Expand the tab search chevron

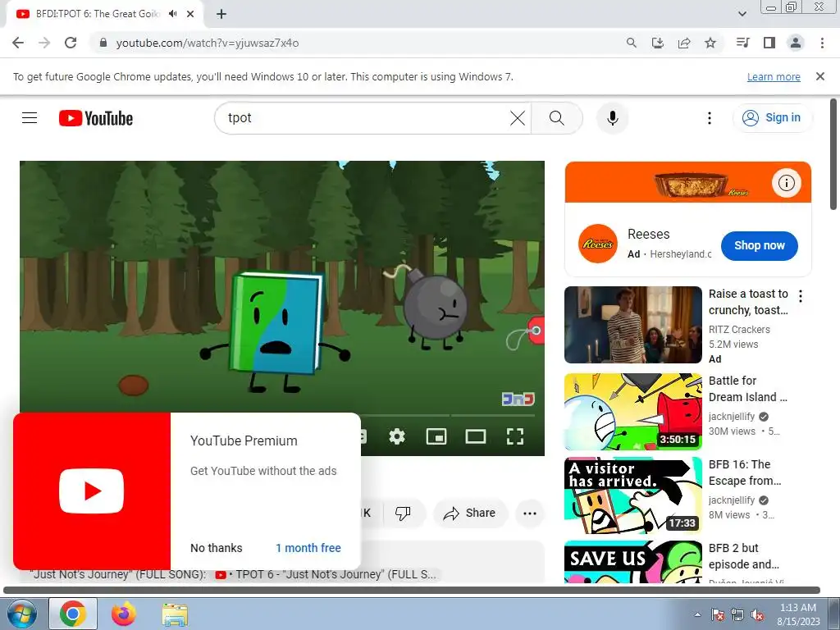coord(742,14)
